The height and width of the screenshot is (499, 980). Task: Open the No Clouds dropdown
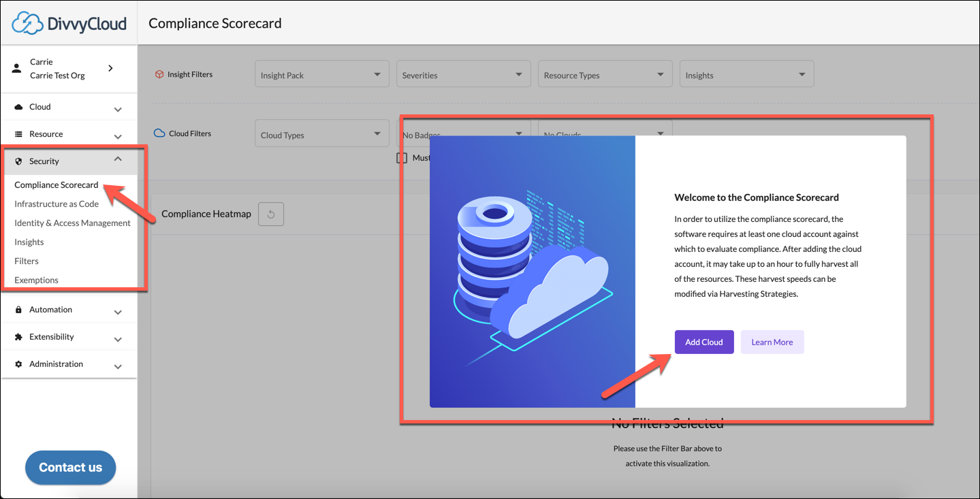[x=605, y=134]
